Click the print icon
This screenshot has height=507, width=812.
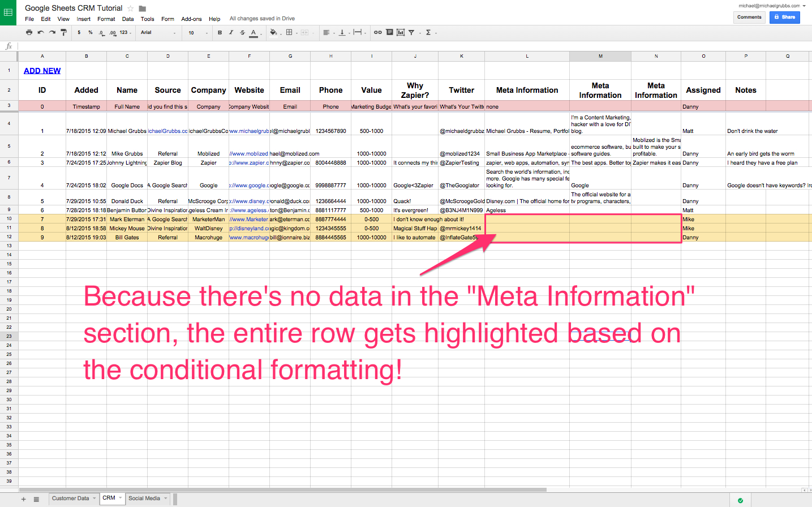tap(28, 32)
